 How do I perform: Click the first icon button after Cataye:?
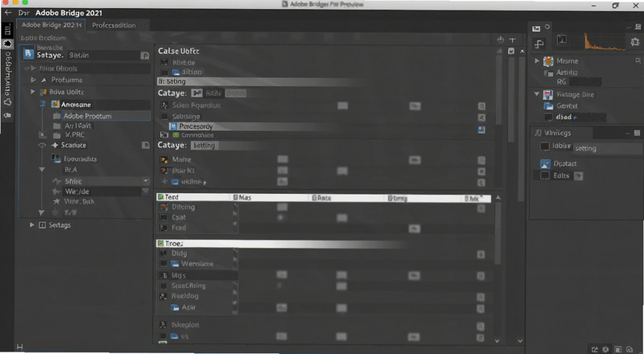196,93
